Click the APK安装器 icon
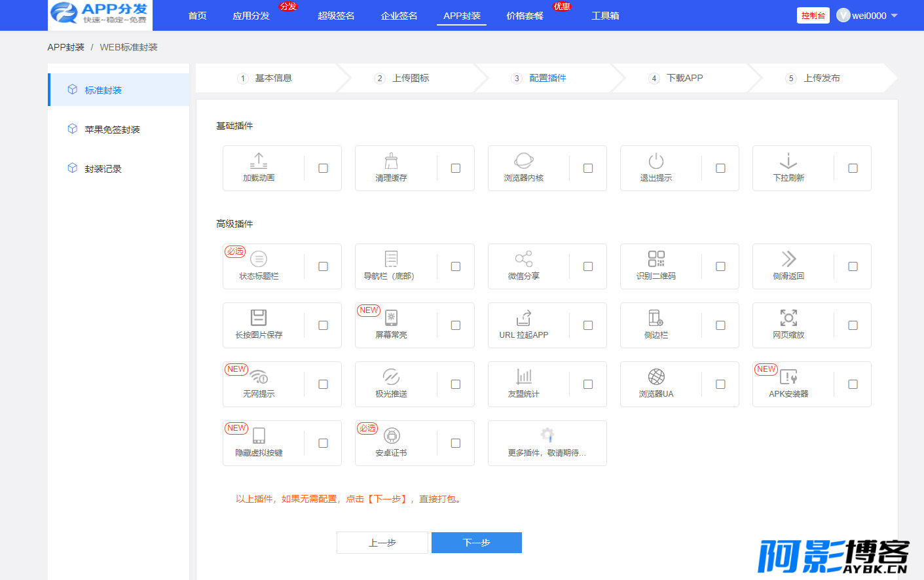Viewport: 924px width, 580px height. pos(788,377)
